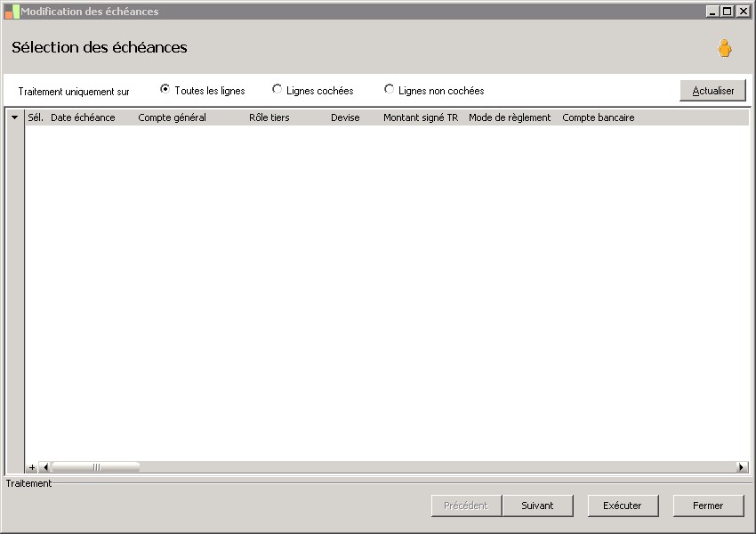This screenshot has width=756, height=534.
Task: Click the 'Compte bancaire' column header
Action: point(599,117)
